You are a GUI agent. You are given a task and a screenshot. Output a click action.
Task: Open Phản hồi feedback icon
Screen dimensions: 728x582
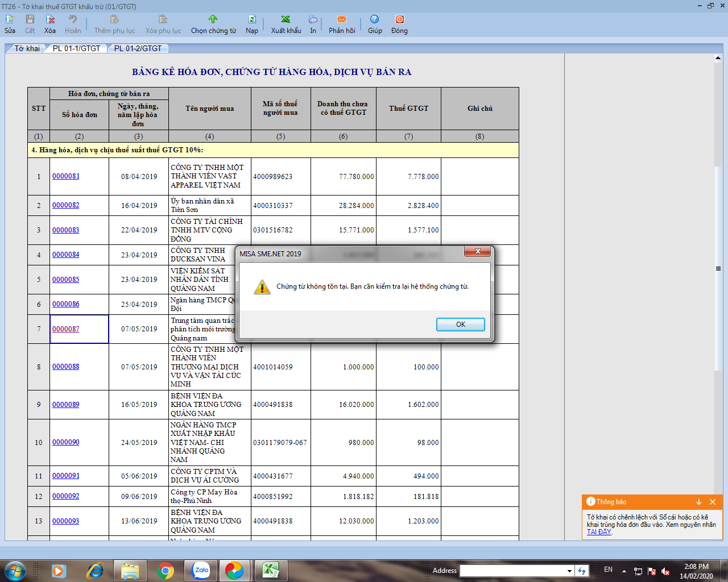[x=342, y=20]
